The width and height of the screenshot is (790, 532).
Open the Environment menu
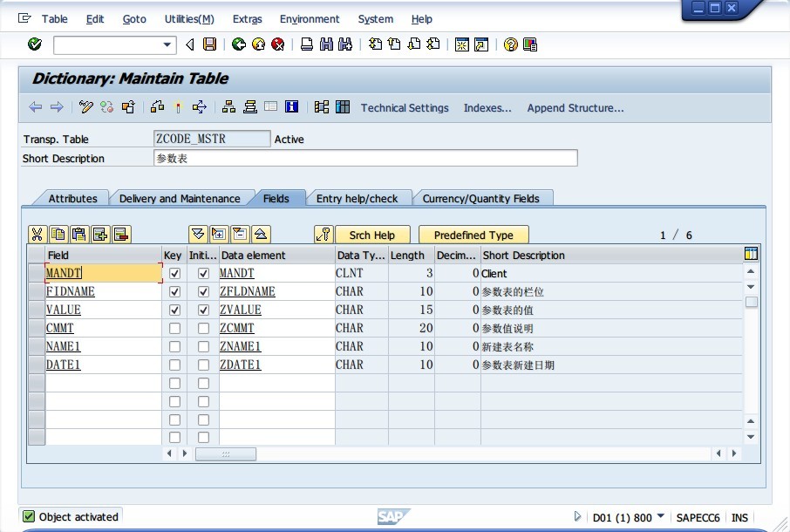point(310,19)
